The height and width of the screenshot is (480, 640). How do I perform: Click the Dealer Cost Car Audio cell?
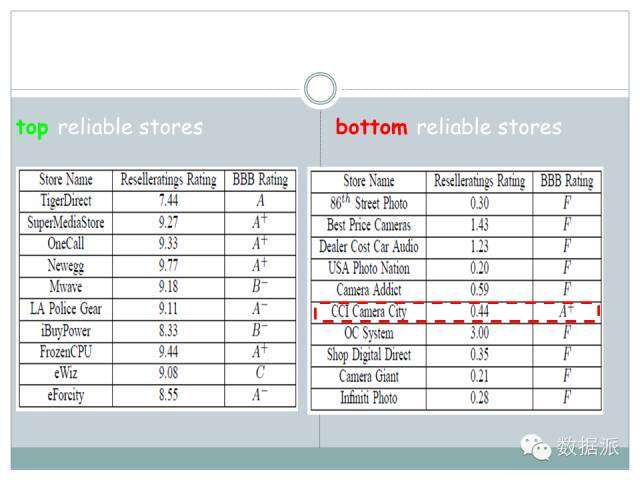click(x=368, y=247)
